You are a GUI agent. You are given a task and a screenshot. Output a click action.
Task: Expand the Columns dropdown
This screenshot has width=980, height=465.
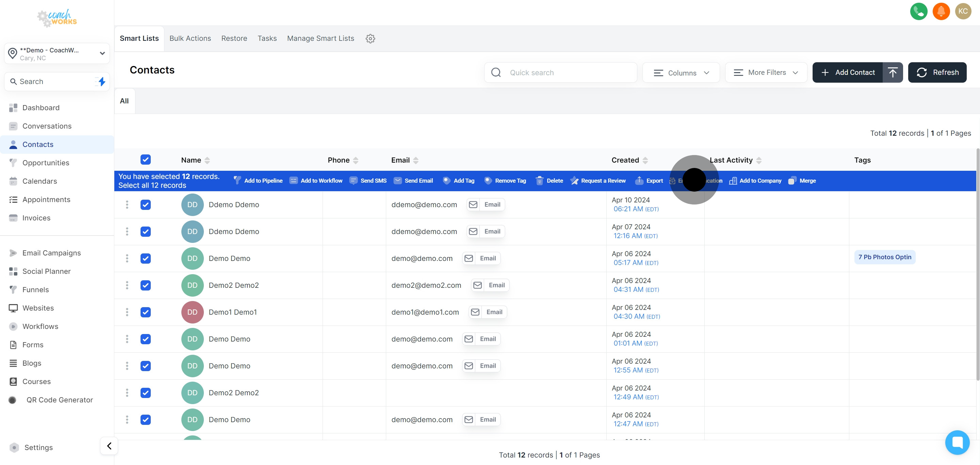coord(681,72)
